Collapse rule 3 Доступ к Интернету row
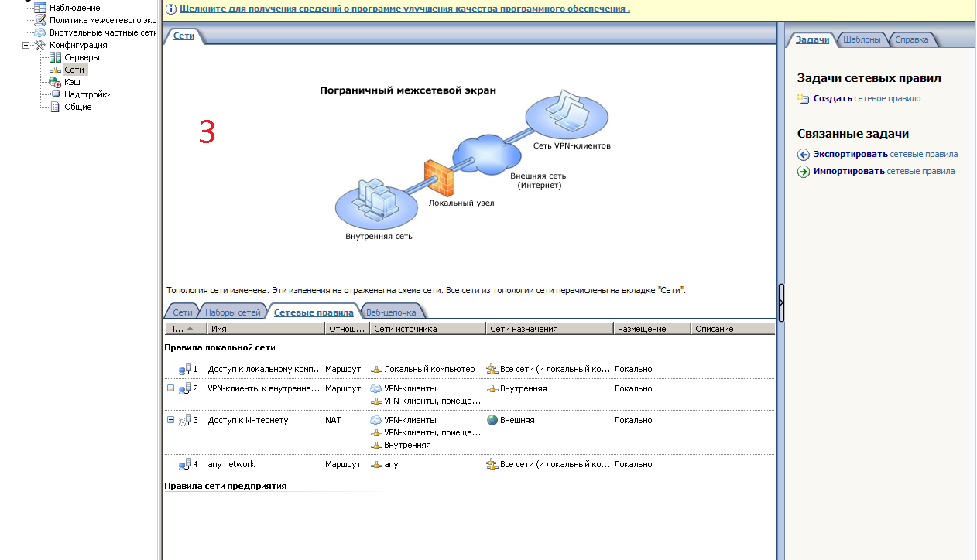Image resolution: width=977 pixels, height=560 pixels. (171, 420)
